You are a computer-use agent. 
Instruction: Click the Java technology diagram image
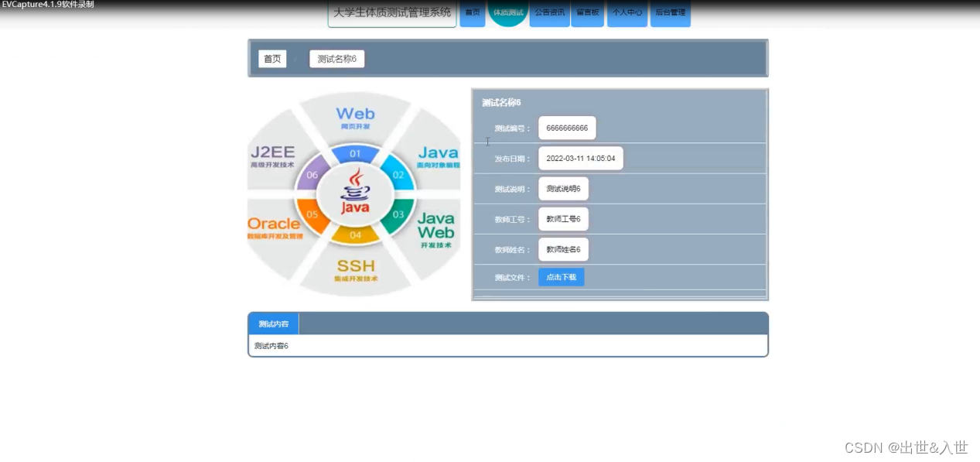(354, 193)
